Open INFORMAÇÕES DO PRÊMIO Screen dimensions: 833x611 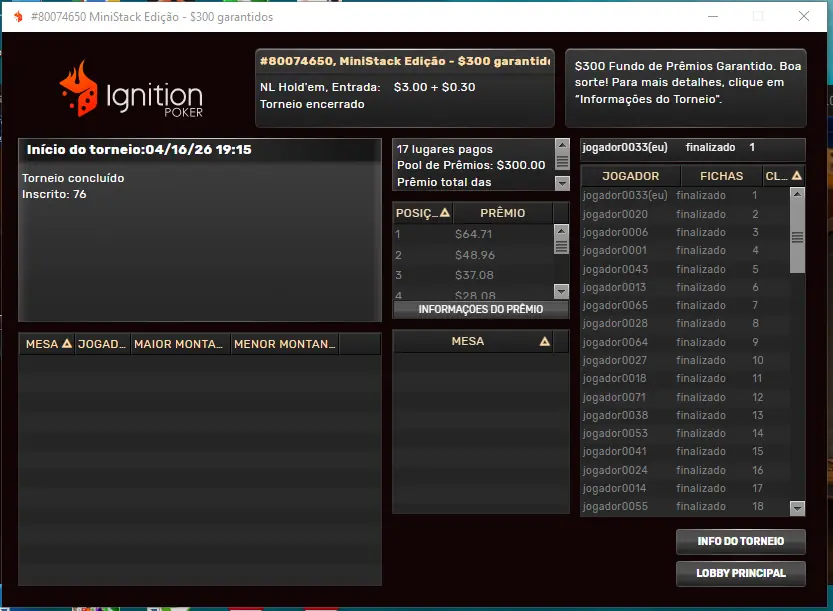[481, 310]
